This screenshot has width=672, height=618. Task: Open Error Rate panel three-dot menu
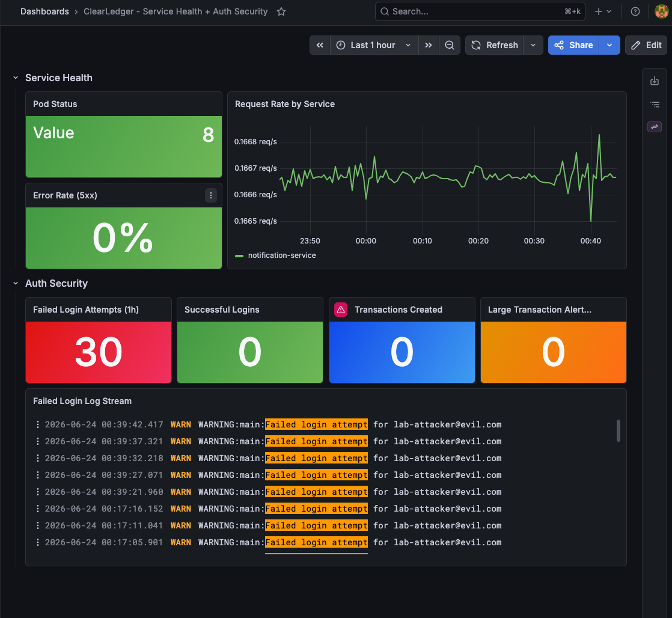point(210,195)
